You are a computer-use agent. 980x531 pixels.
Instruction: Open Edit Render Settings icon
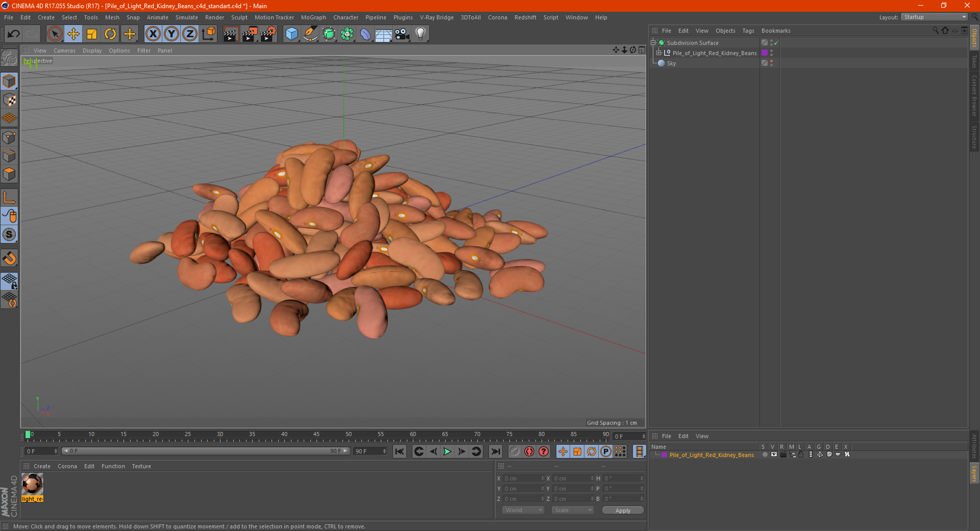268,34
